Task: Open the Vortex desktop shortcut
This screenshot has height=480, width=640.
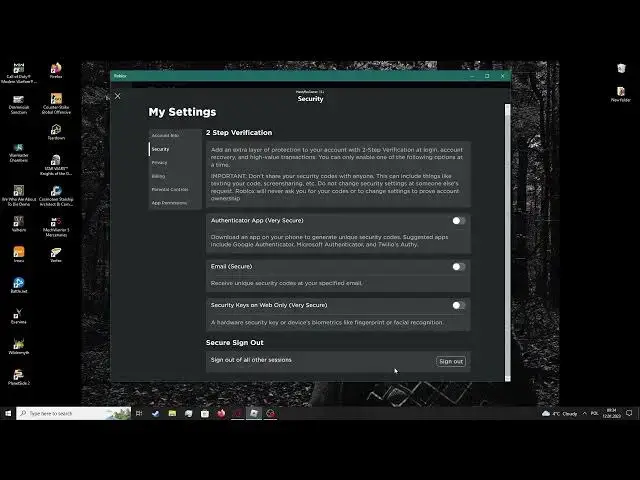Action: (x=56, y=254)
